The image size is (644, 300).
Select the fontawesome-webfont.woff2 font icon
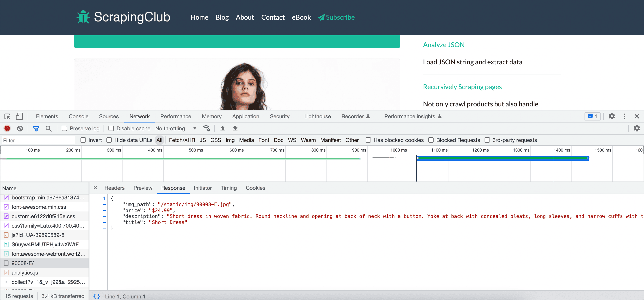pyautogui.click(x=6, y=254)
